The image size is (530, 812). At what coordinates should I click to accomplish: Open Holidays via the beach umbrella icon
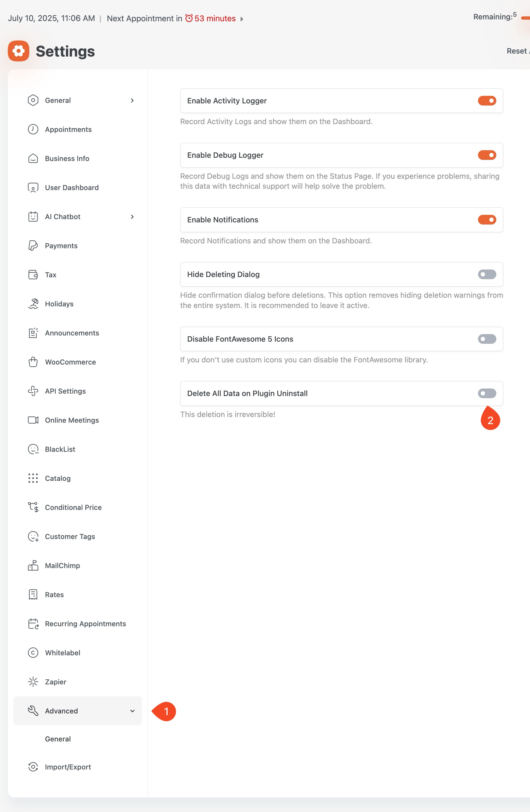pyautogui.click(x=33, y=304)
